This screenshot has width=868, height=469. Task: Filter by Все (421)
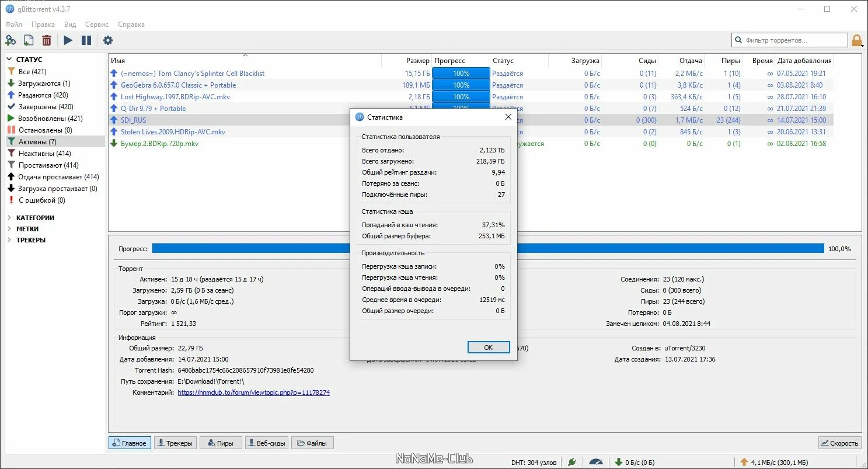tap(55, 72)
